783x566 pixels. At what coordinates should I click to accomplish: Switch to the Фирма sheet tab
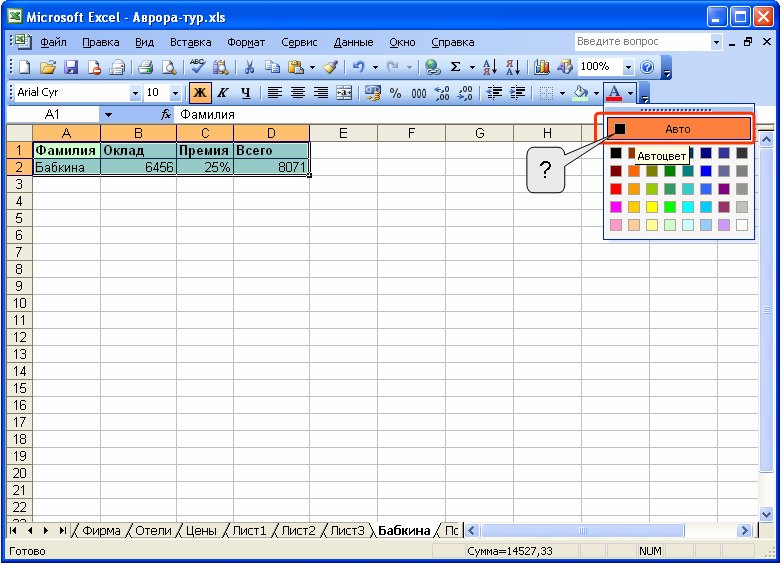click(x=101, y=531)
